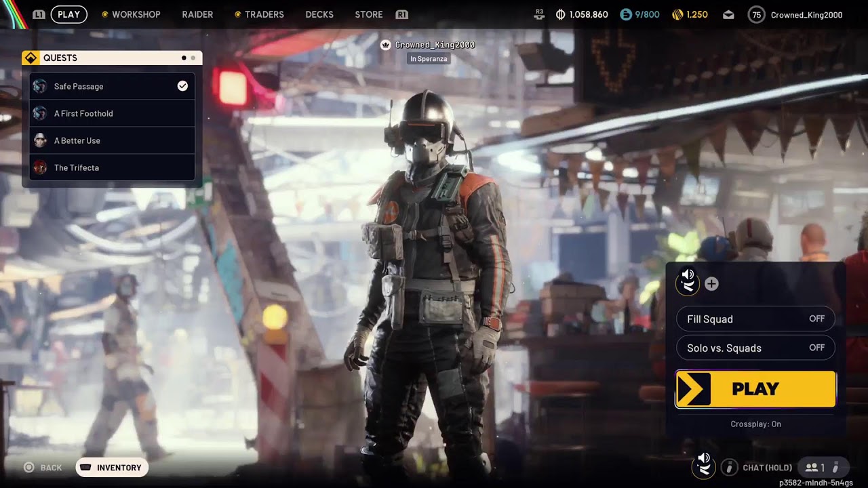Click the microphone icon in the party pill
868x488 pixels.
(835, 468)
